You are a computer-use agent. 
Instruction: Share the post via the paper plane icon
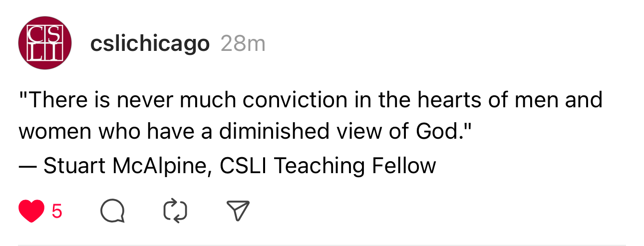coord(238,212)
